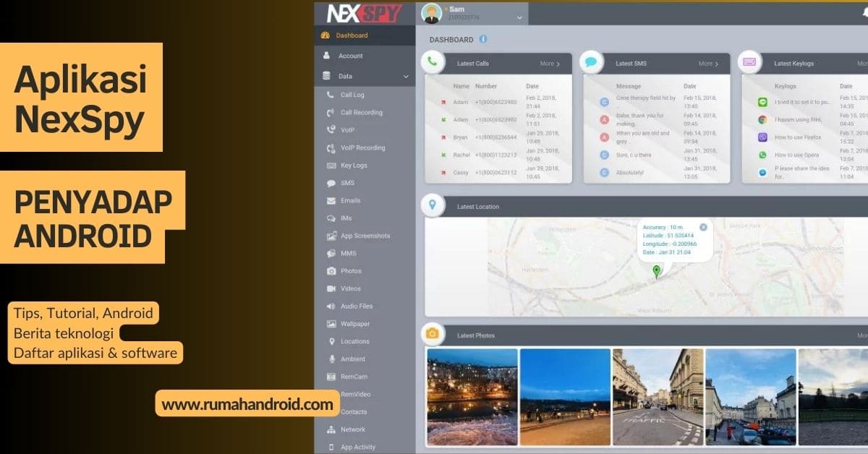Click the Latest Location pin badge
The image size is (868, 454).
tap(433, 205)
